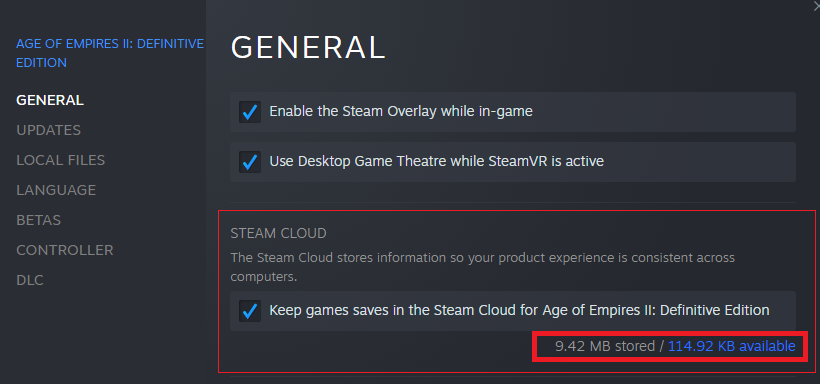The height and width of the screenshot is (384, 820).
Task: Toggle the Enable Steam Overlay checkbox
Action: (x=250, y=112)
